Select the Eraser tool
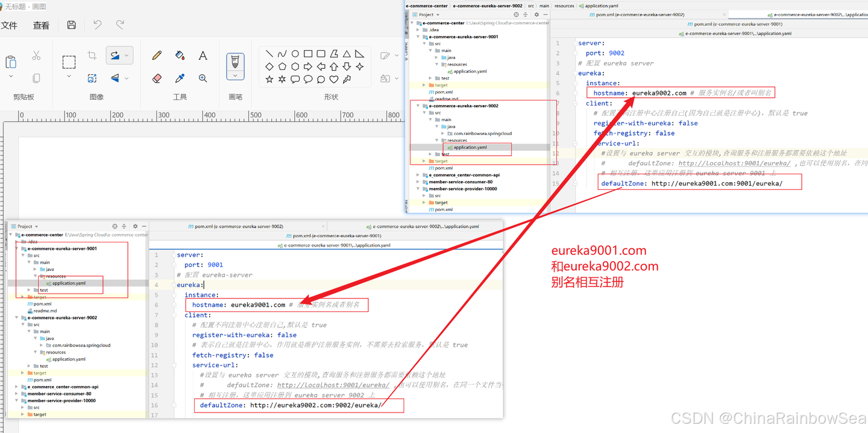 [x=157, y=78]
